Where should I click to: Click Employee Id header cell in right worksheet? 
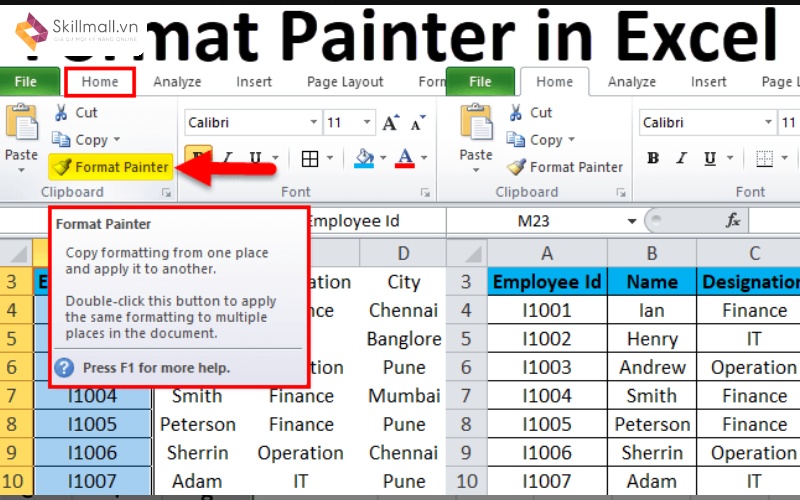(547, 282)
